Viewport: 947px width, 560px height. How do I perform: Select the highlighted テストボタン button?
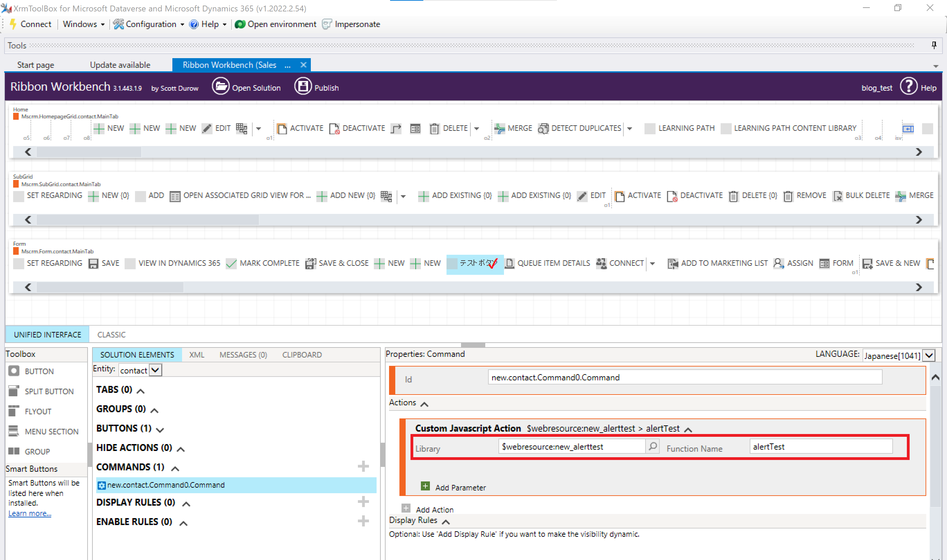click(475, 264)
